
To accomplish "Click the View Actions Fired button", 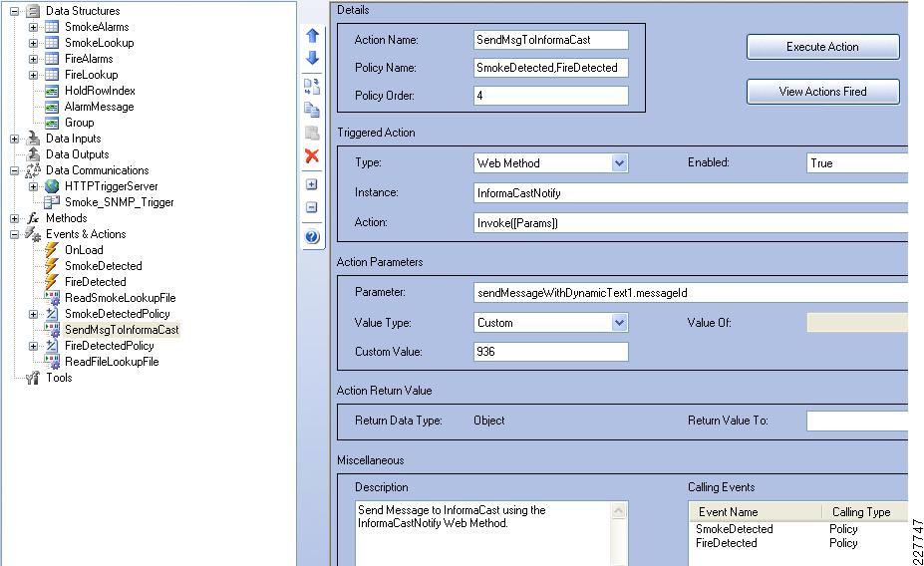I will point(822,92).
